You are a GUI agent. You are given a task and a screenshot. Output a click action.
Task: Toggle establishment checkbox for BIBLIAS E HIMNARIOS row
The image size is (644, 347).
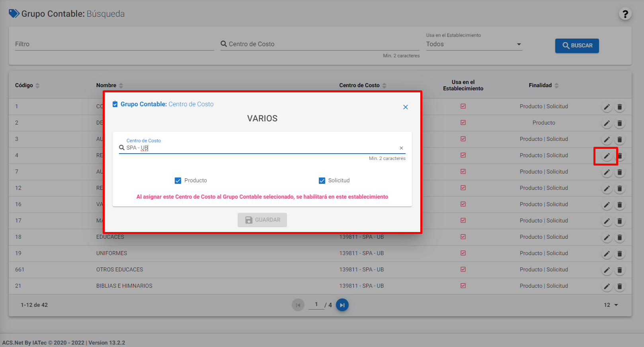pos(463,286)
